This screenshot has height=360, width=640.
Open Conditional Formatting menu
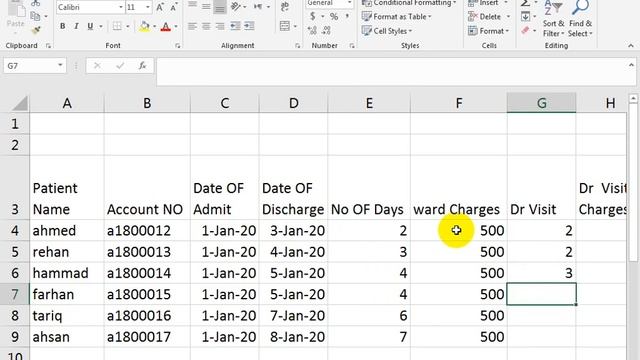(409, 3)
